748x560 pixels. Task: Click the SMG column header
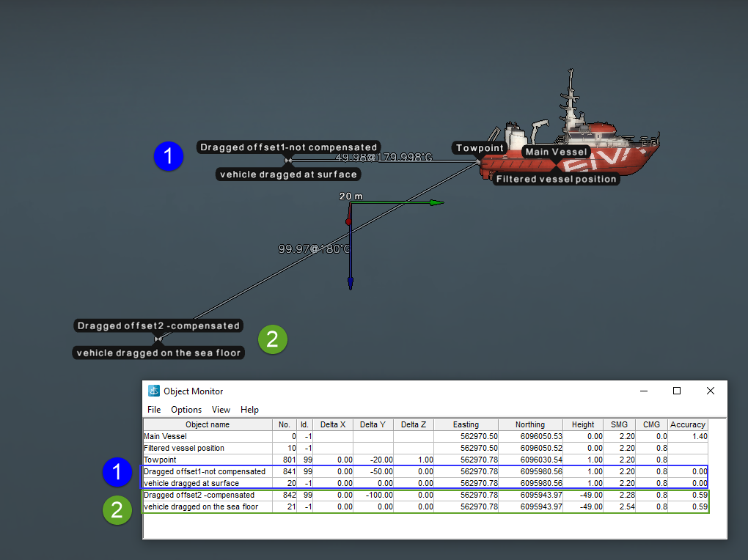[x=619, y=424]
